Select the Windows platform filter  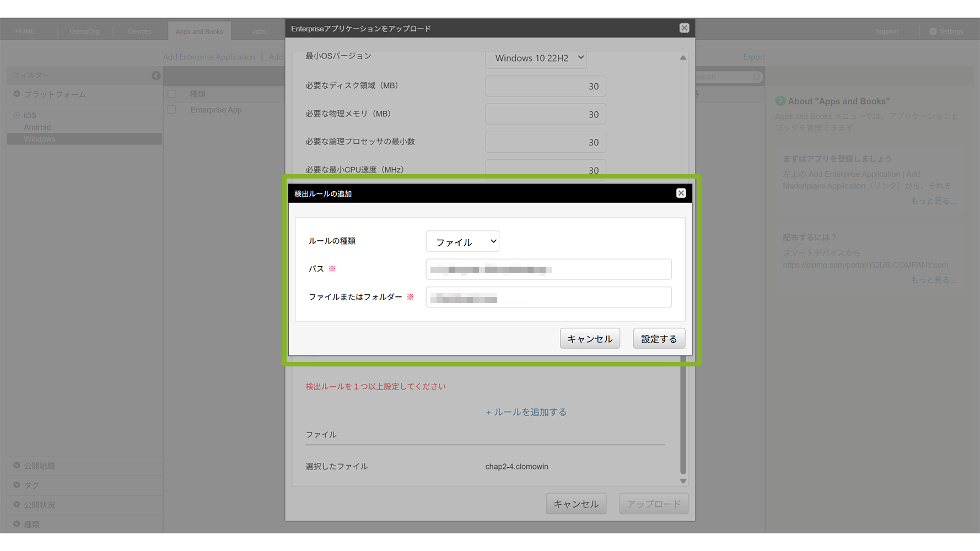pos(40,139)
